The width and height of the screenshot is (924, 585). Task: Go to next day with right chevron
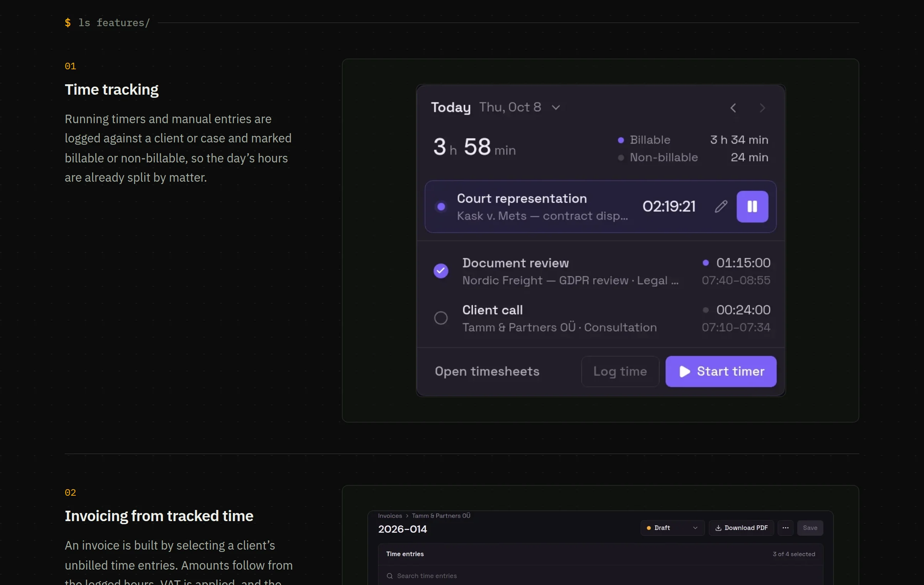(x=762, y=108)
